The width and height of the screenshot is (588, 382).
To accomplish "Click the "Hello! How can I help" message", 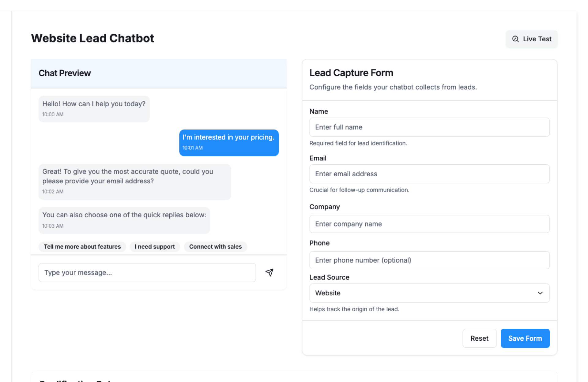I will pyautogui.click(x=94, y=109).
